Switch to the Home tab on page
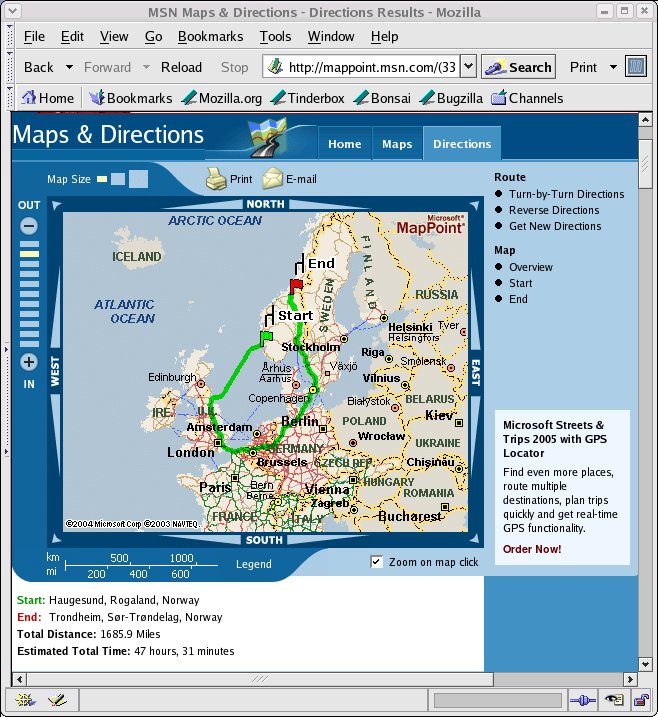Image resolution: width=658 pixels, height=717 pixels. [x=344, y=144]
